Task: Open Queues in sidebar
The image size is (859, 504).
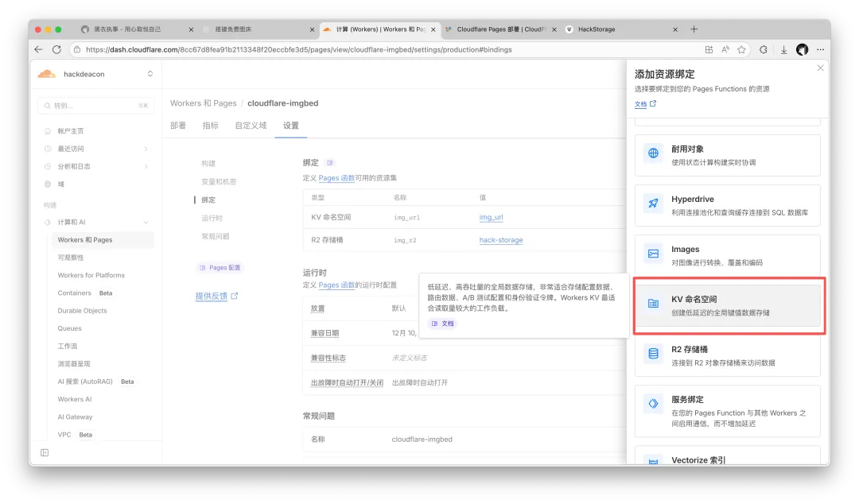Action: coord(69,328)
